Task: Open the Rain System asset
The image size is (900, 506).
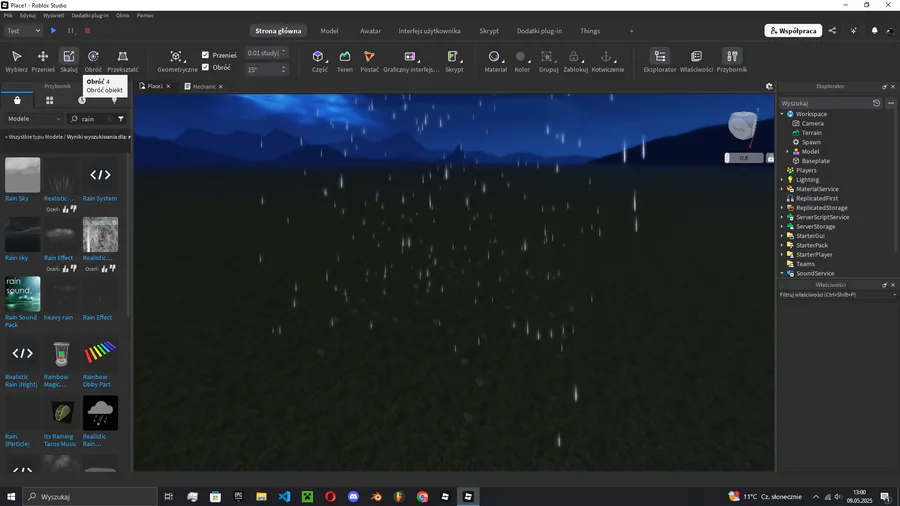Action: pos(100,180)
